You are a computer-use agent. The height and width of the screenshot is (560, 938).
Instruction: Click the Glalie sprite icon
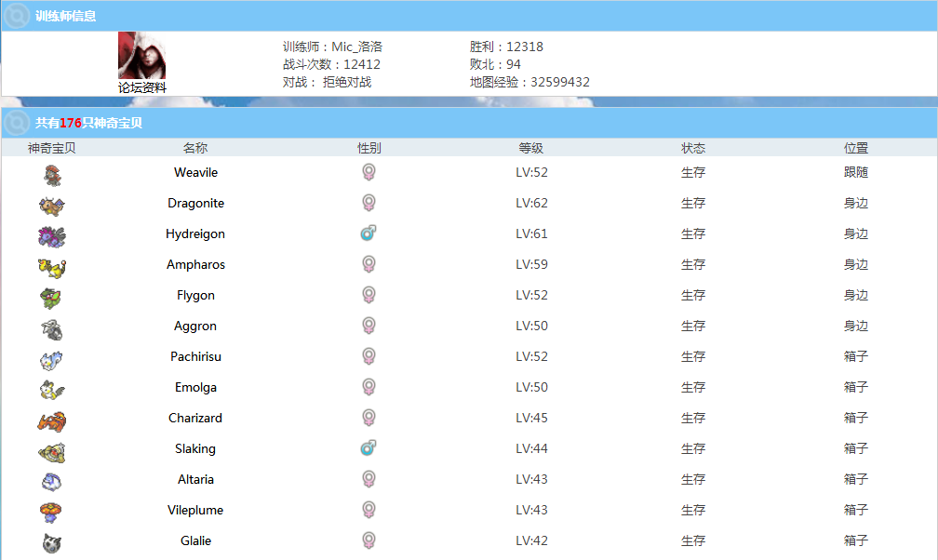coord(52,543)
